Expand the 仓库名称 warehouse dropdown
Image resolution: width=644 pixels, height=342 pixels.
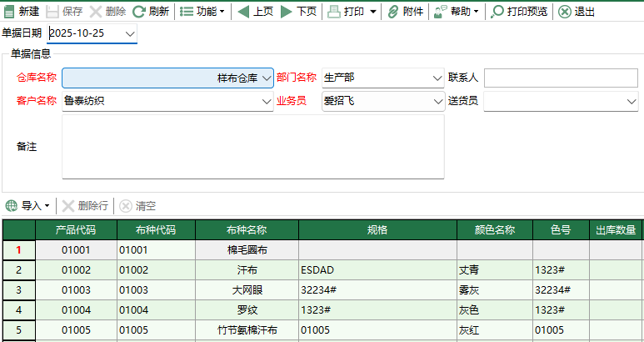pyautogui.click(x=267, y=78)
